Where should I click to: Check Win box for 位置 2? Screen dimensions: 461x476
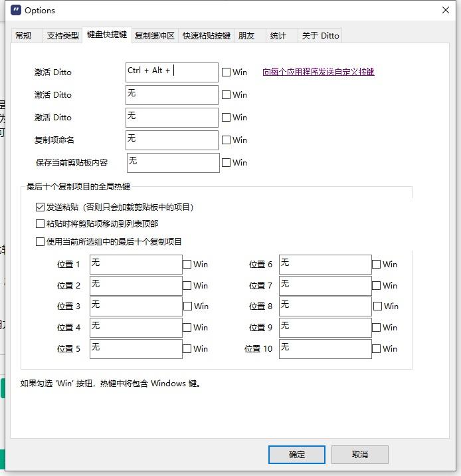(195, 286)
